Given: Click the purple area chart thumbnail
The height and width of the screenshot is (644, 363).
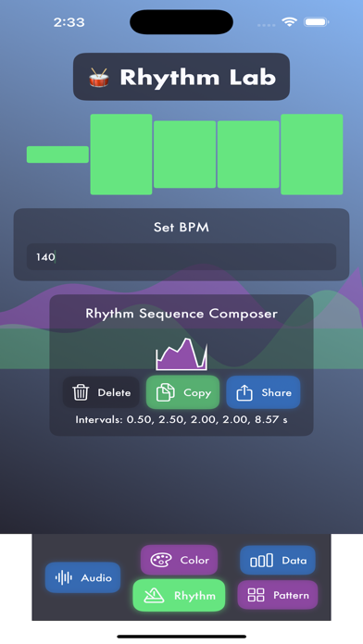Looking at the screenshot, I should pos(181,354).
